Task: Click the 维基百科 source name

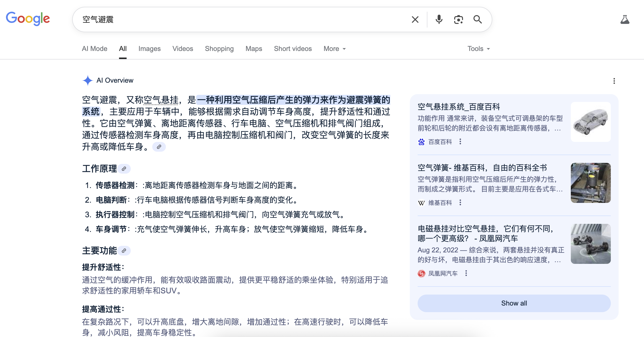Action: coord(440,203)
